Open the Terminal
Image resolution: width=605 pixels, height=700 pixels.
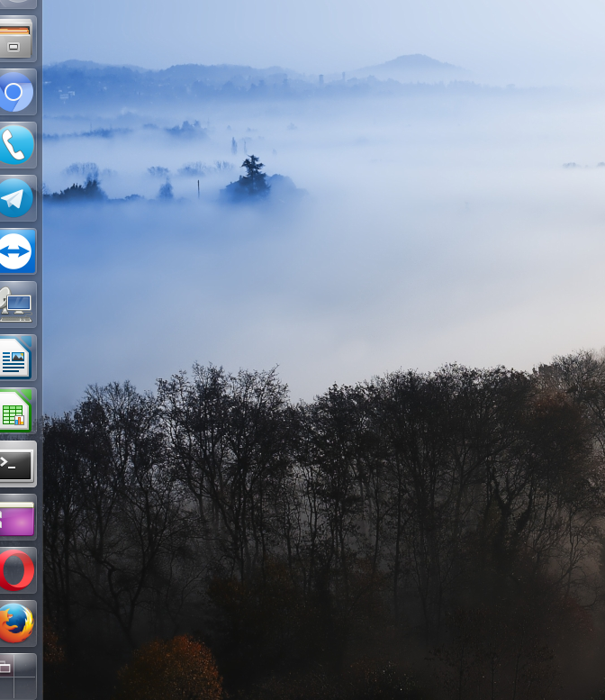tap(15, 464)
